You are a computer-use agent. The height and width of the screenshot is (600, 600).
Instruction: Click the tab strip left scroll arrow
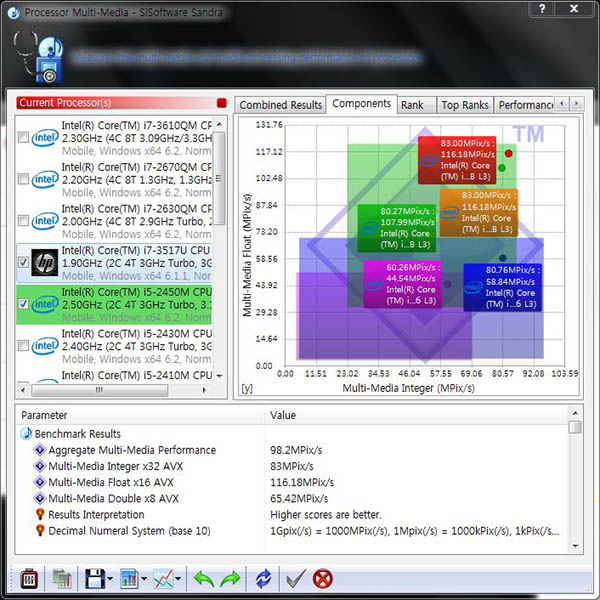(562, 104)
